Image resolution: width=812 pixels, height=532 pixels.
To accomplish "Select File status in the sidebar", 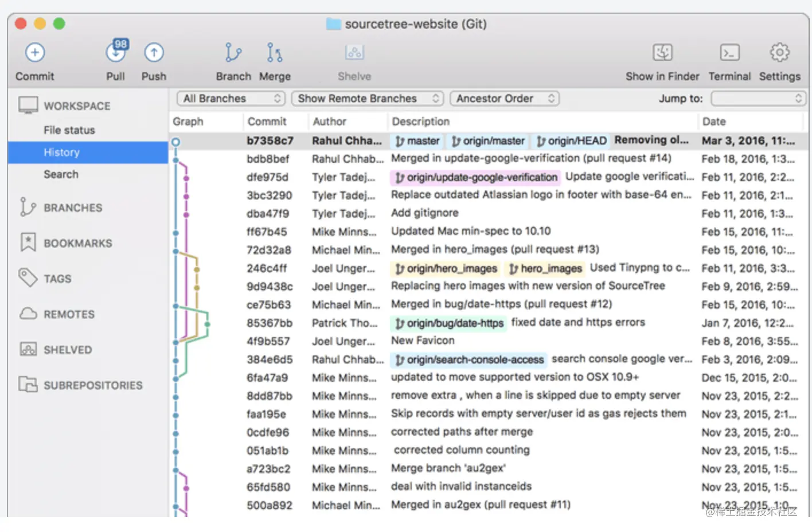I will 69,130.
